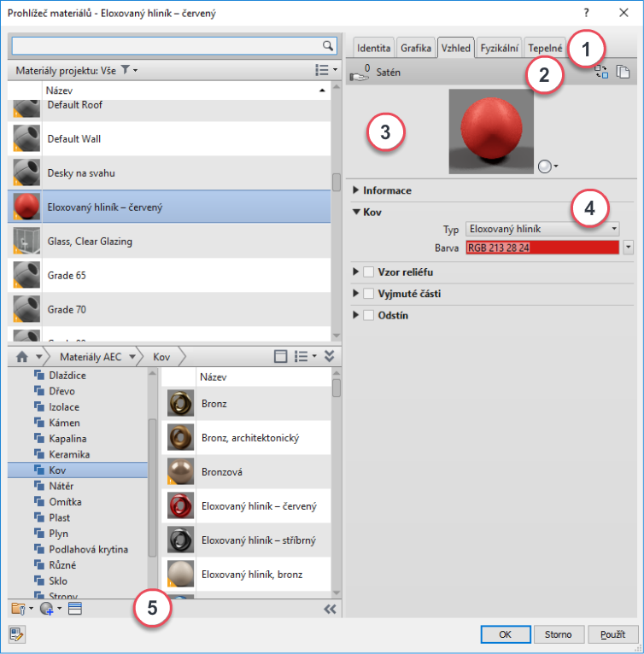644x654 pixels.
Task: Select the Dřevo library folder
Action: 61,391
